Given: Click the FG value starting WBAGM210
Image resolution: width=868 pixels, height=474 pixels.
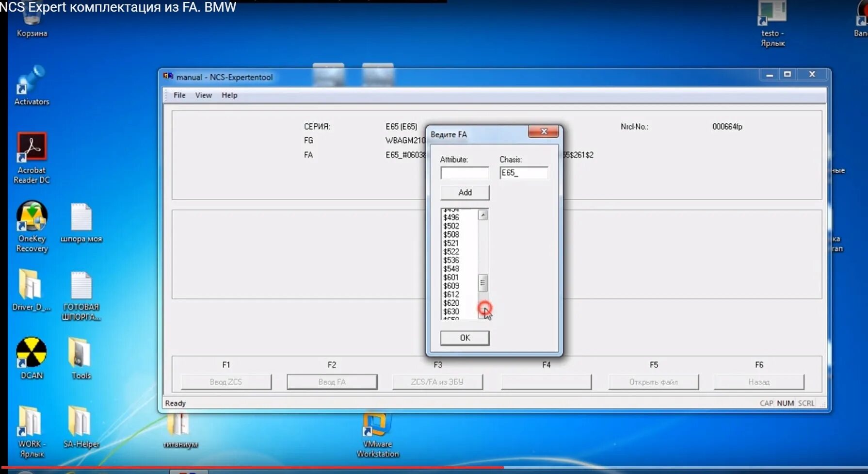Looking at the screenshot, I should tap(405, 141).
